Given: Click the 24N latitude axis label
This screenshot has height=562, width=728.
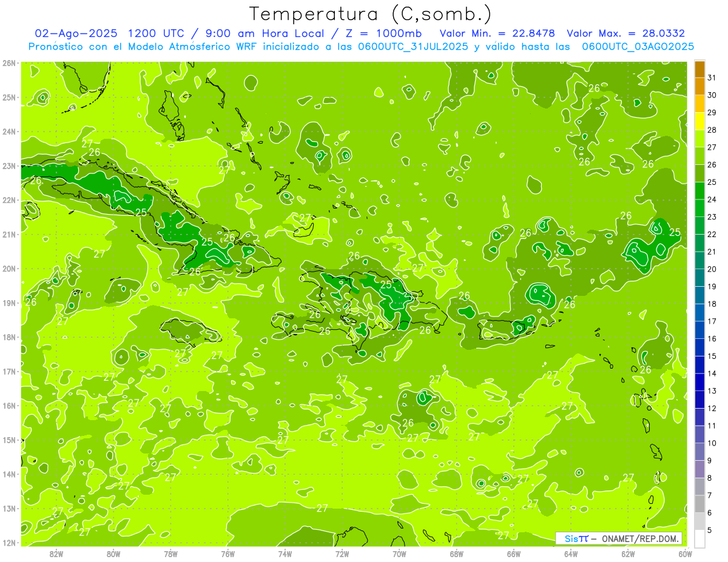Looking at the screenshot, I should pos(9,132).
